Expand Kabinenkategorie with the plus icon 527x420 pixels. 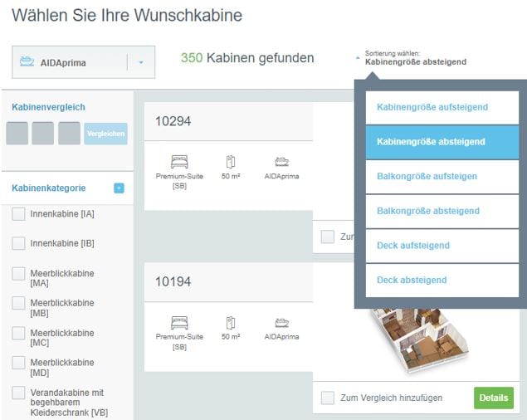pos(119,188)
